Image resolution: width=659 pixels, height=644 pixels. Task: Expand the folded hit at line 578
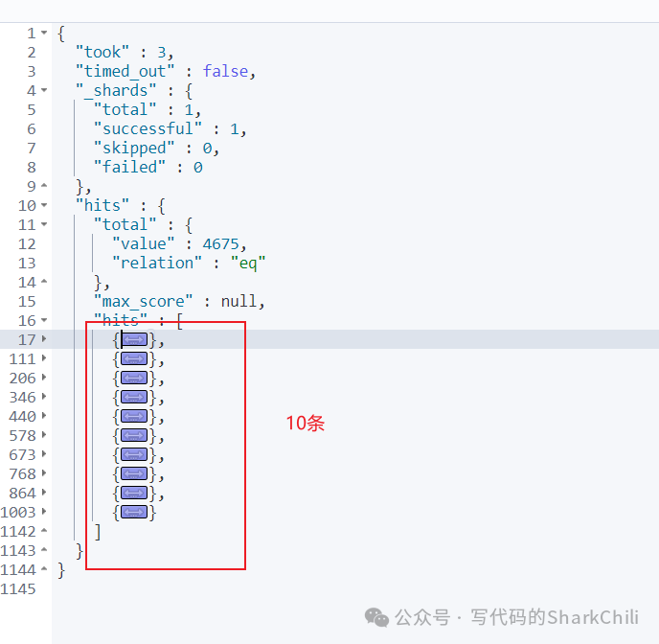[44, 435]
